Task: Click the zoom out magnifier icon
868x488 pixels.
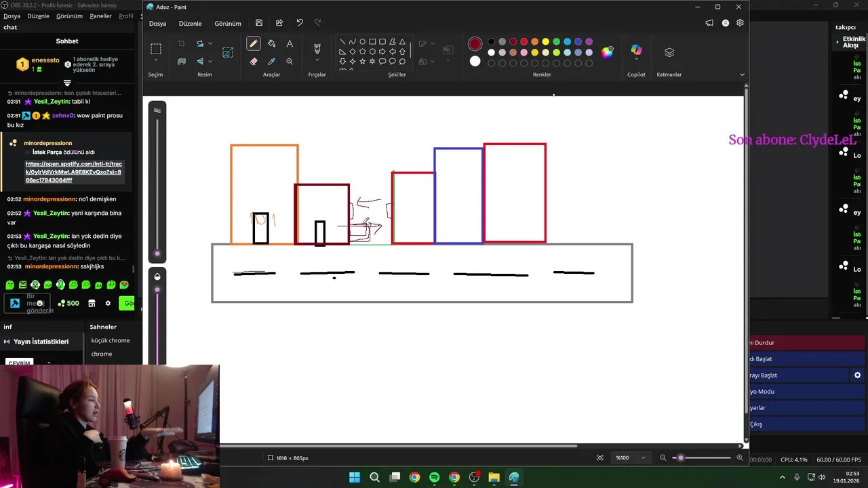Action: (x=663, y=458)
